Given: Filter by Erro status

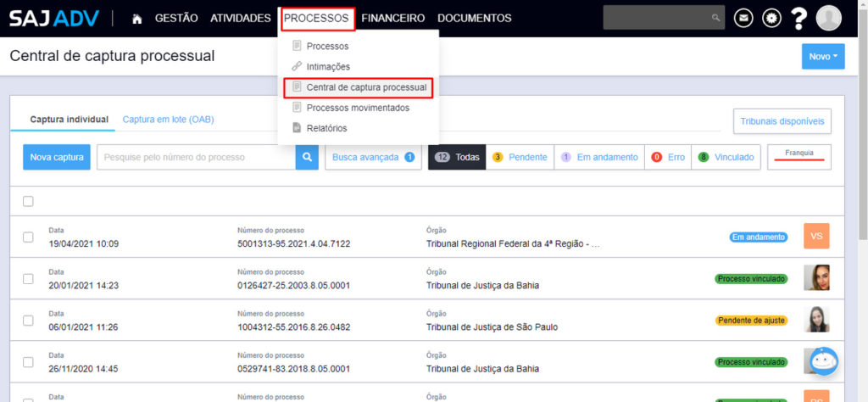Looking at the screenshot, I should click(668, 157).
